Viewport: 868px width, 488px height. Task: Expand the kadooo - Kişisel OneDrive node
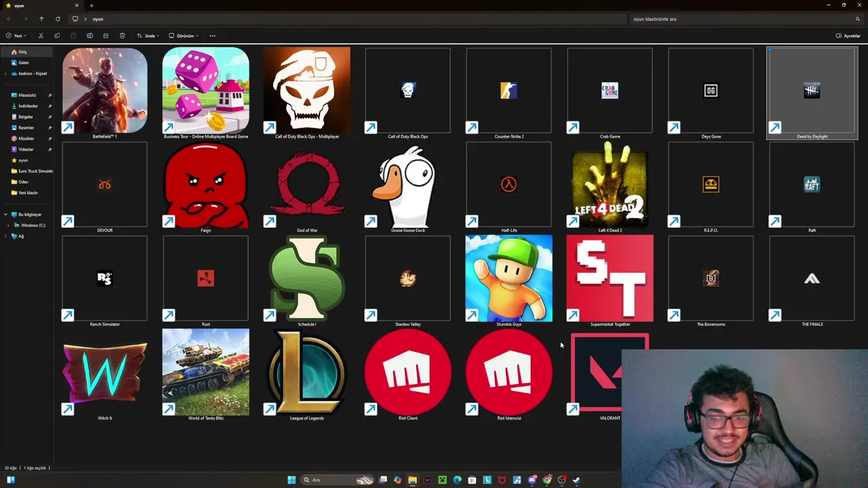click(x=6, y=73)
